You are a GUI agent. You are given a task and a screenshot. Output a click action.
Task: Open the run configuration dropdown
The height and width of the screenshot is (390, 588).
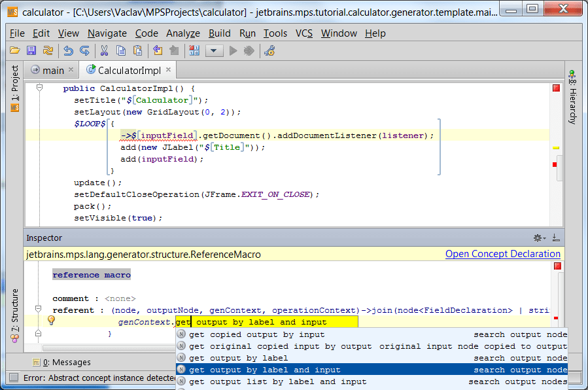215,50
